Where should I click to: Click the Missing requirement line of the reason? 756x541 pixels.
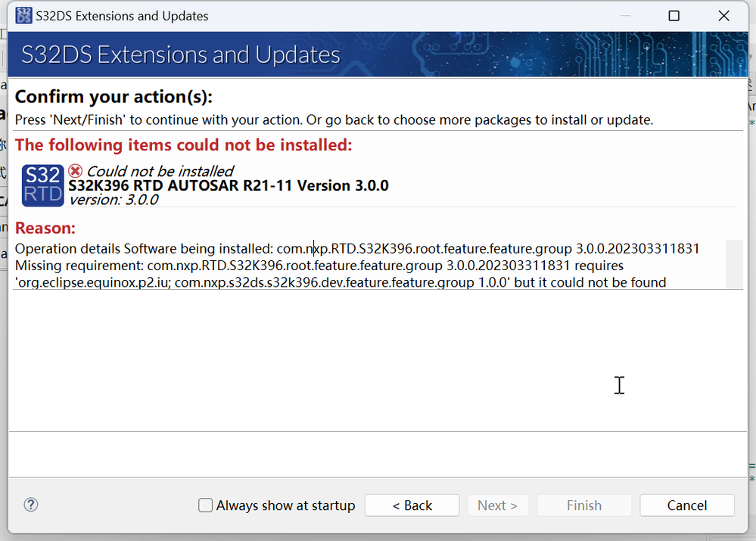coord(319,266)
